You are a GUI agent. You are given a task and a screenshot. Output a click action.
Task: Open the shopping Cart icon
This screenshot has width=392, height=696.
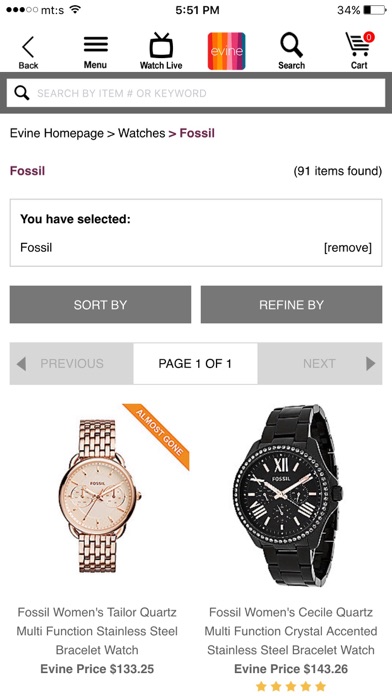tap(360, 44)
